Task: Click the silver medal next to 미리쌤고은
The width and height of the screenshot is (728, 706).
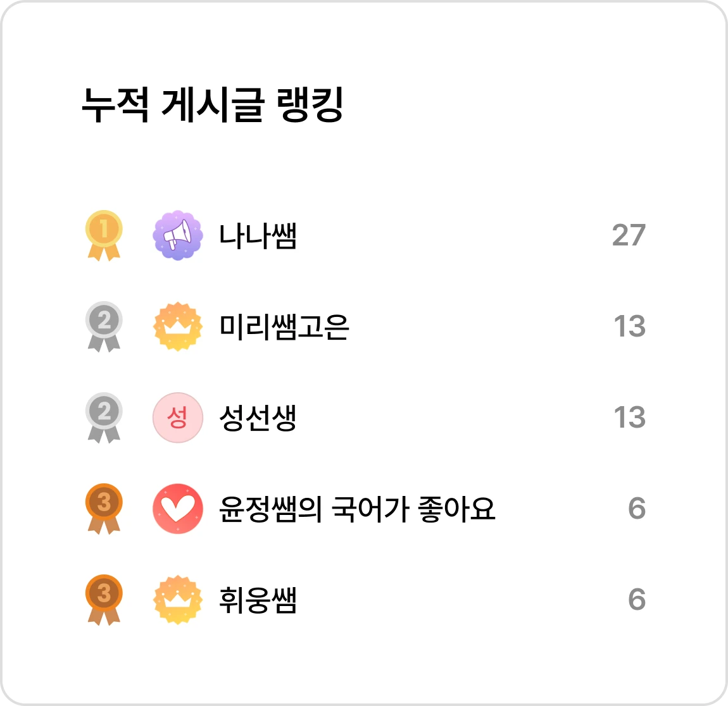Action: (x=104, y=326)
